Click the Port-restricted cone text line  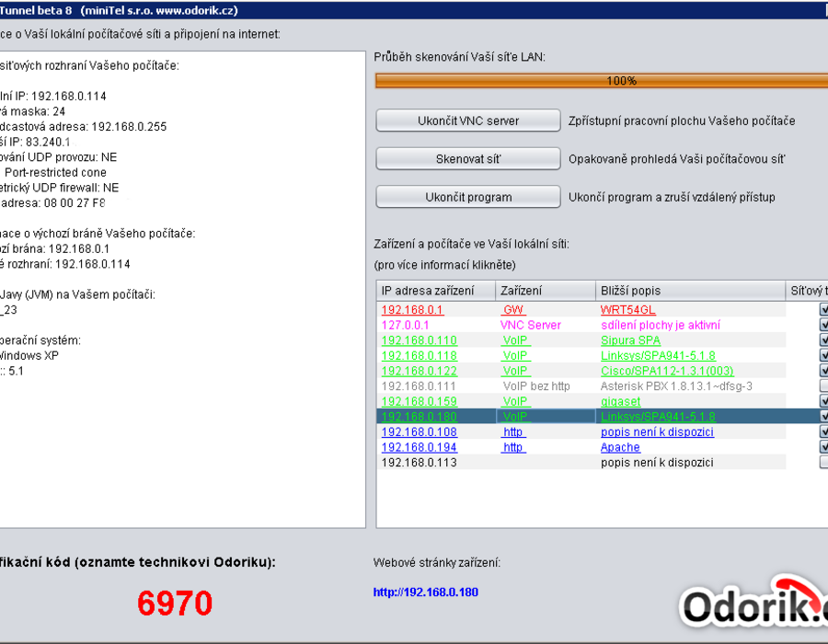coord(55,173)
